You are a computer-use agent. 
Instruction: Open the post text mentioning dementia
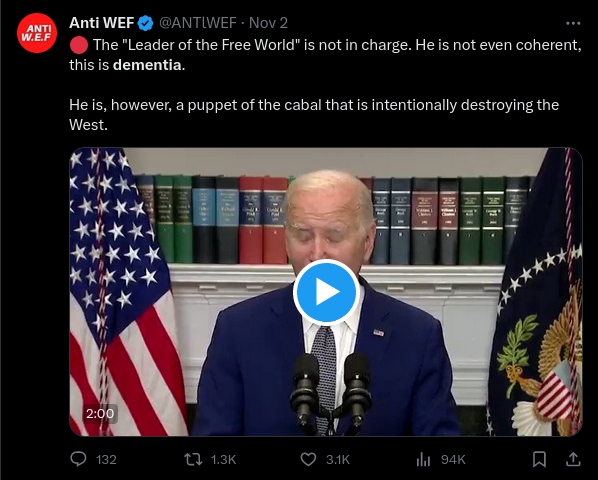pyautogui.click(x=325, y=85)
